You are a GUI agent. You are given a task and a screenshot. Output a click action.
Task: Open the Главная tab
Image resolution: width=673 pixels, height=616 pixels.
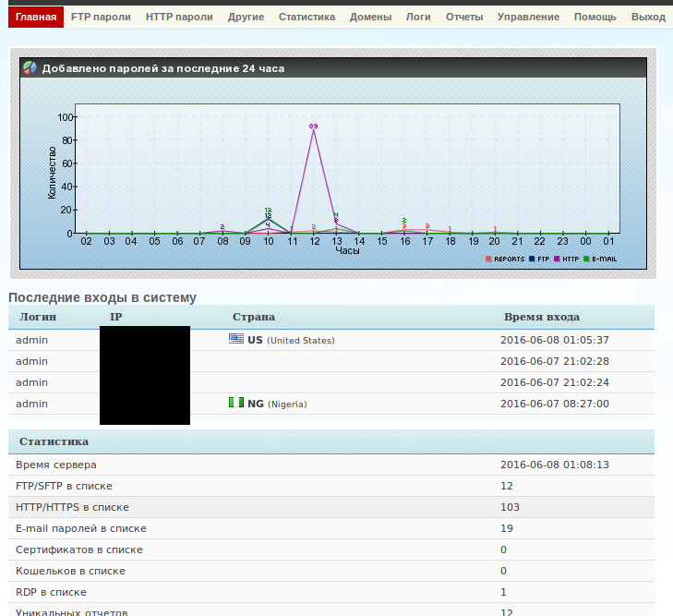(x=36, y=18)
